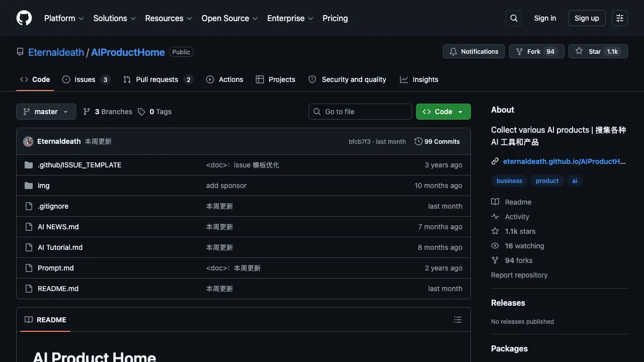Open the GitHub homepage logo
Screen dimensions: 644x362
pos(24,18)
